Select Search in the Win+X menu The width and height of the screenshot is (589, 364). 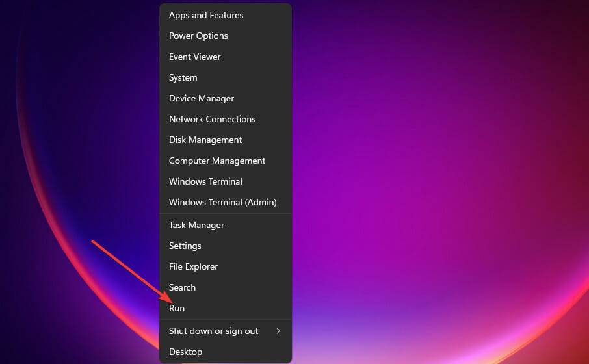point(182,287)
